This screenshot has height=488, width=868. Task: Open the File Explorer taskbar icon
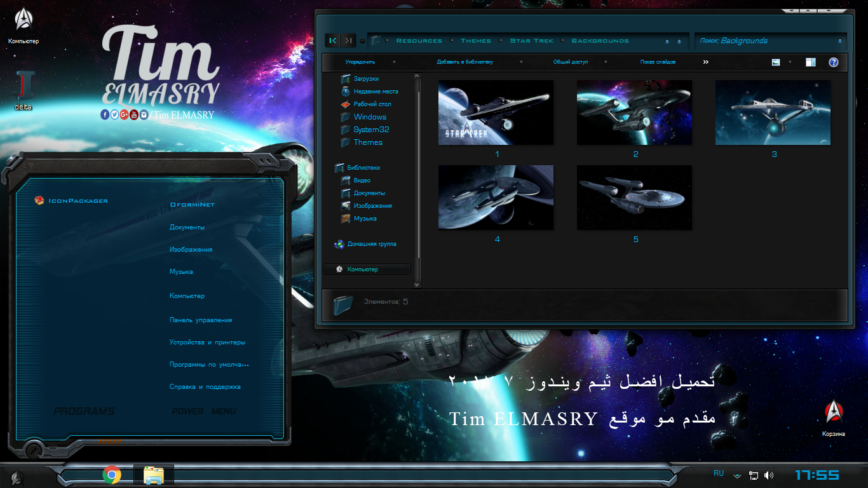(x=154, y=475)
